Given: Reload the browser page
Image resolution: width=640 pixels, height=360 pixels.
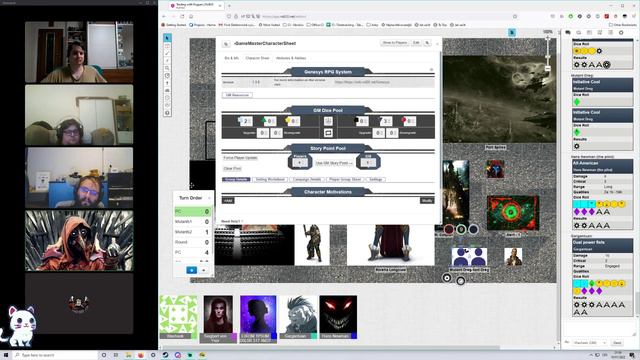Looking at the screenshot, I should tap(182, 16).
